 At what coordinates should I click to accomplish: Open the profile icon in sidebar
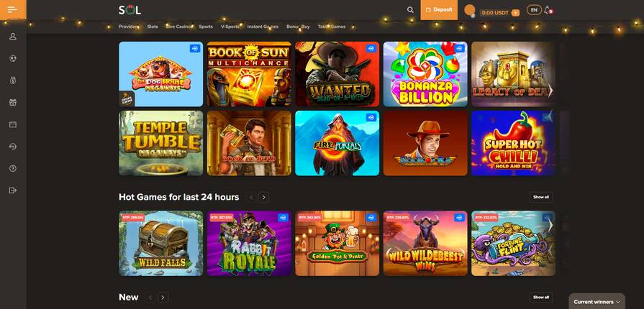(x=13, y=37)
